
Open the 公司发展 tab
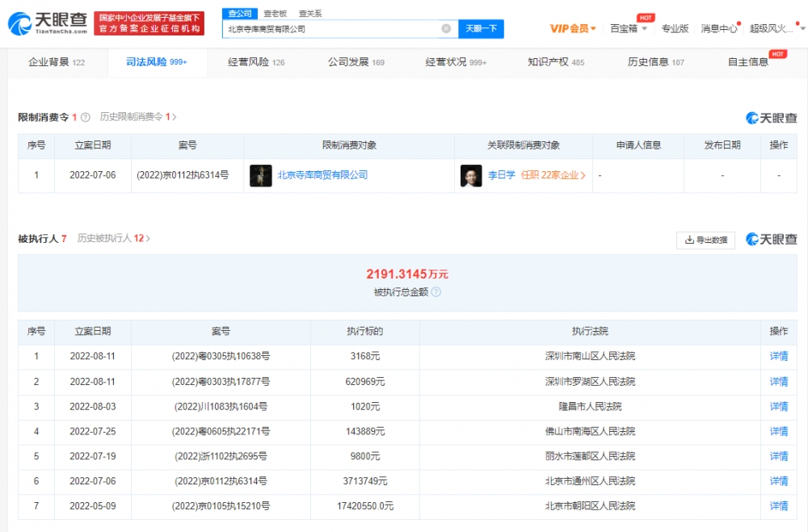[x=356, y=62]
